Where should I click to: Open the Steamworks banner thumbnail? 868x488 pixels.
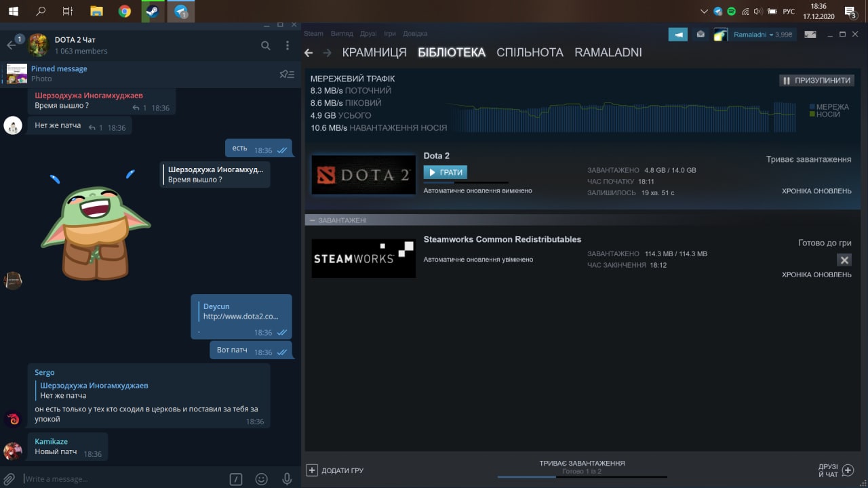click(x=363, y=258)
